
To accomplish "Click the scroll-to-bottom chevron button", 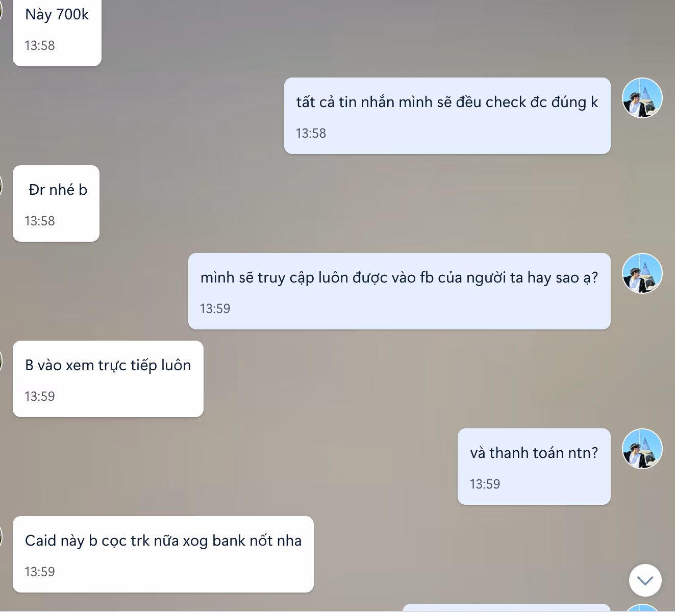I will (645, 580).
